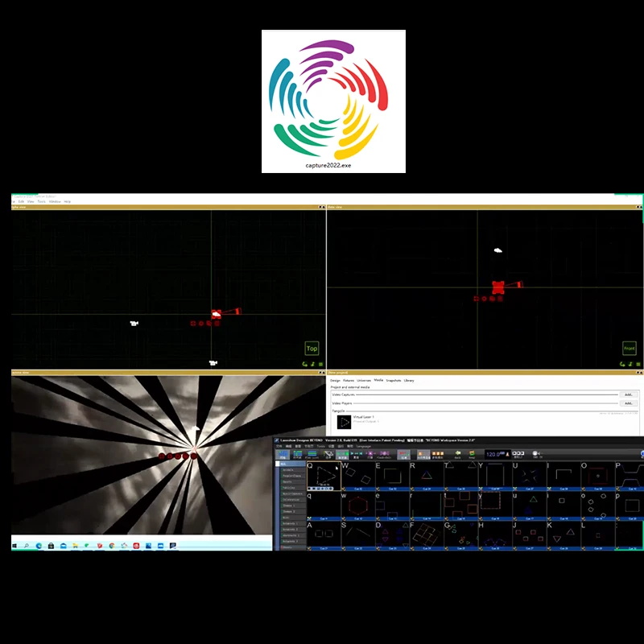
Task: Trigger cue O red square with dot
Action: (597, 475)
